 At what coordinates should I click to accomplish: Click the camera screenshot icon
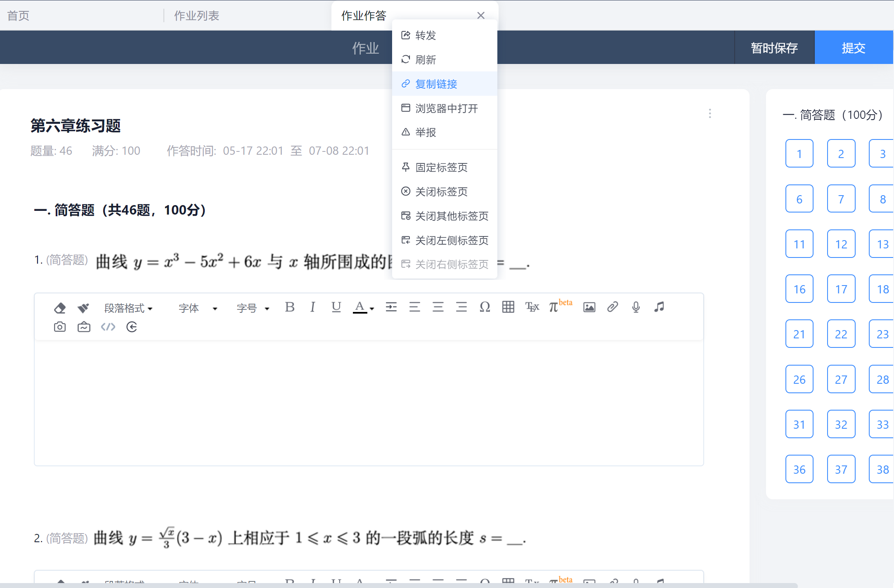tap(60, 327)
